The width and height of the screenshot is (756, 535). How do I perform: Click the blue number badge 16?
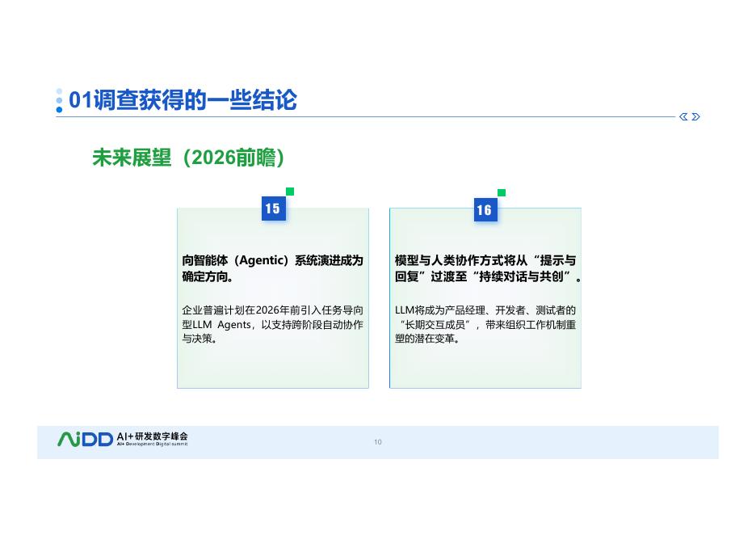pyautogui.click(x=485, y=209)
